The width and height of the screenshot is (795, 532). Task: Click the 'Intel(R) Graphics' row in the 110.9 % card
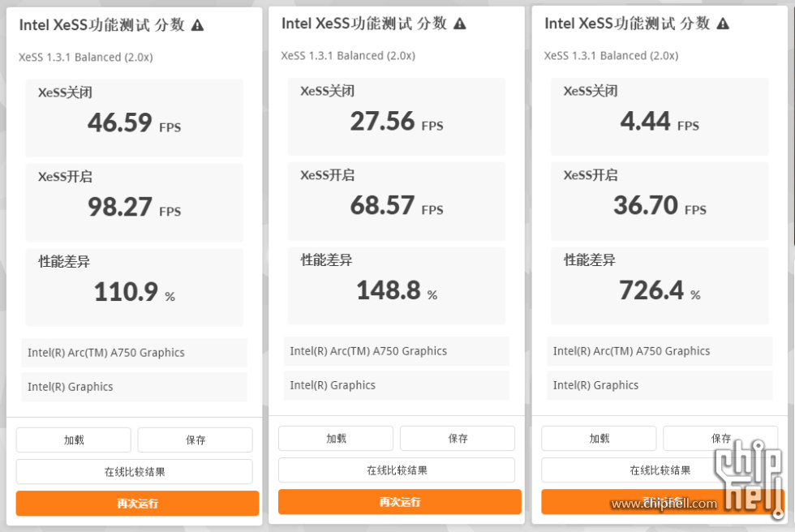pos(135,387)
